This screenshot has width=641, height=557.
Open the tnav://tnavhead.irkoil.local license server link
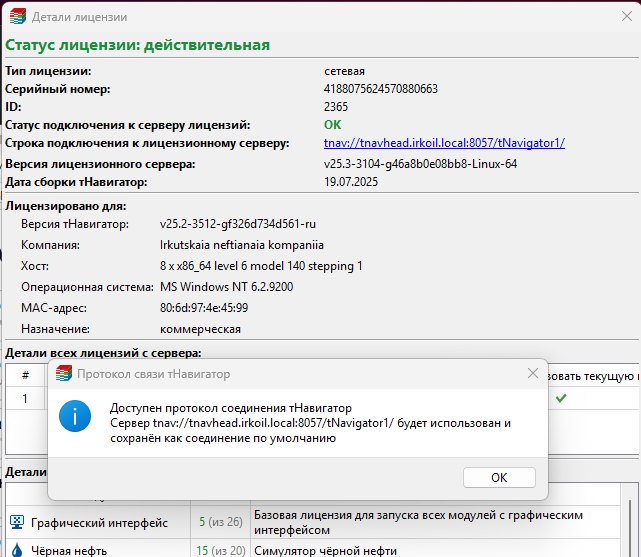tap(444, 143)
